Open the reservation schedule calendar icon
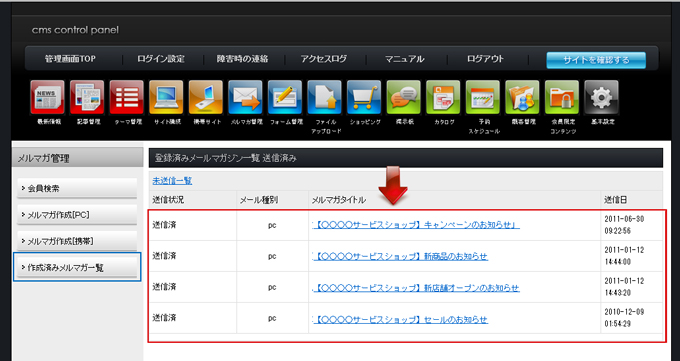 tap(483, 97)
